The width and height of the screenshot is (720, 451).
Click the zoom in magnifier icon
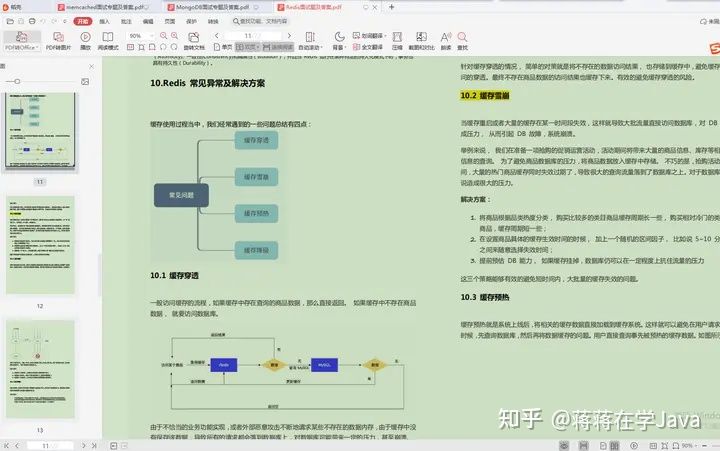pos(174,35)
